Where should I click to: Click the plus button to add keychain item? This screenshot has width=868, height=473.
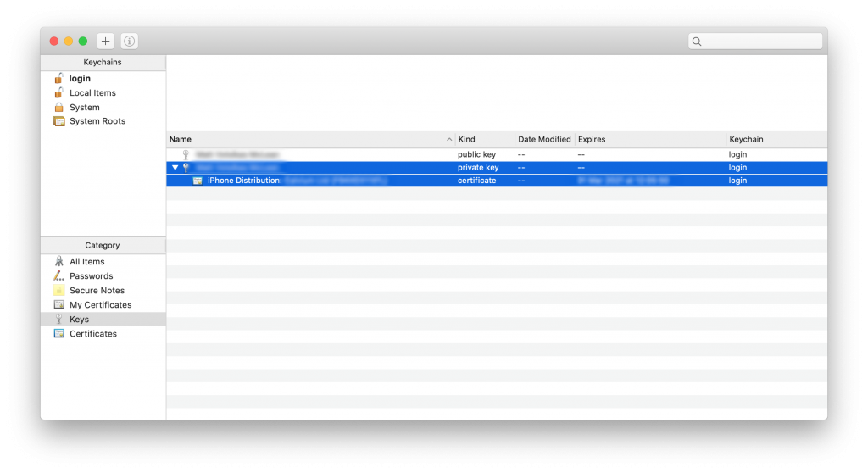105,41
